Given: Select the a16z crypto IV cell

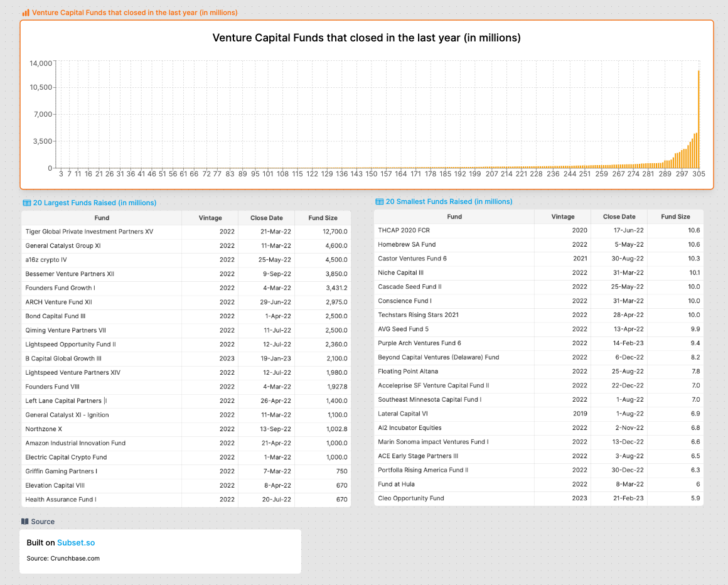Looking at the screenshot, I should pyautogui.click(x=46, y=260).
